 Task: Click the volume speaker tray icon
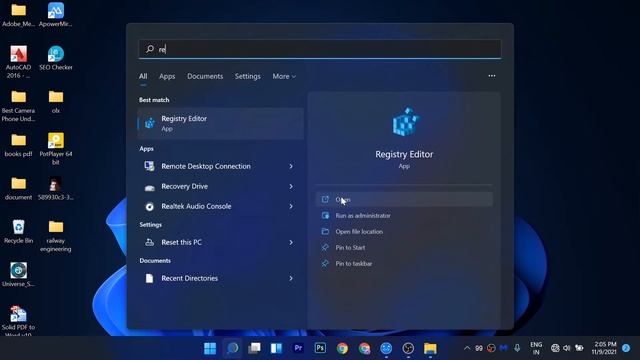click(567, 348)
